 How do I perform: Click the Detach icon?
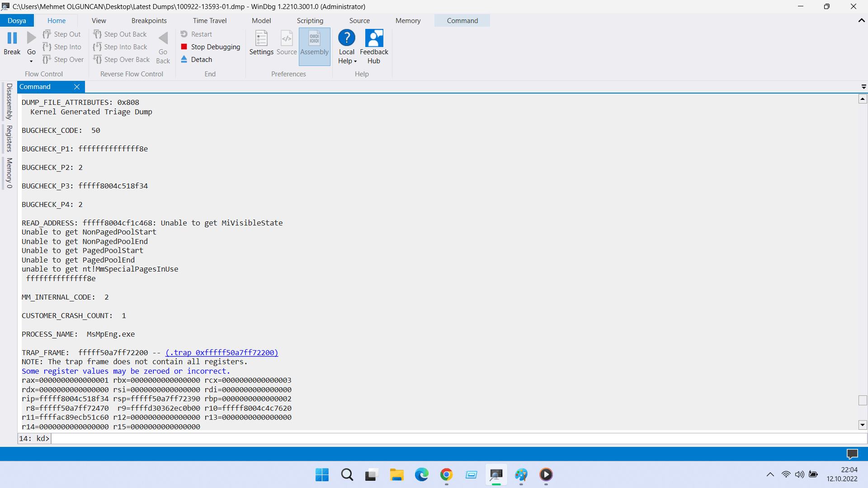pyautogui.click(x=184, y=59)
